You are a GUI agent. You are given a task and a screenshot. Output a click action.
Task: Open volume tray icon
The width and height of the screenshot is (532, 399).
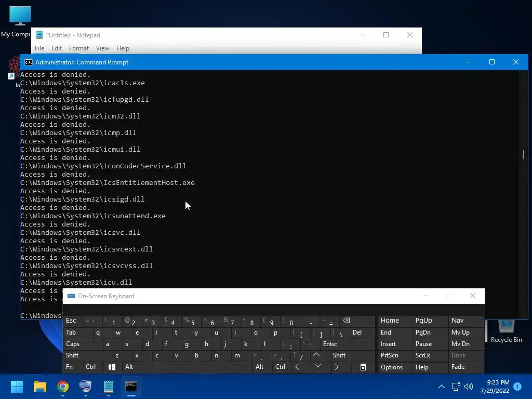click(469, 387)
